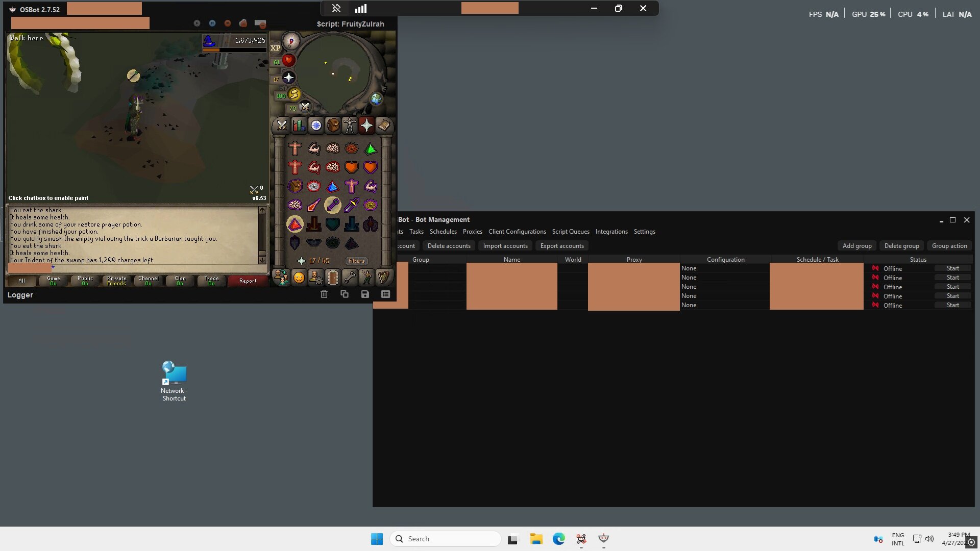Save the logger output with disk icon
This screenshot has width=980, height=551.
pos(365,294)
